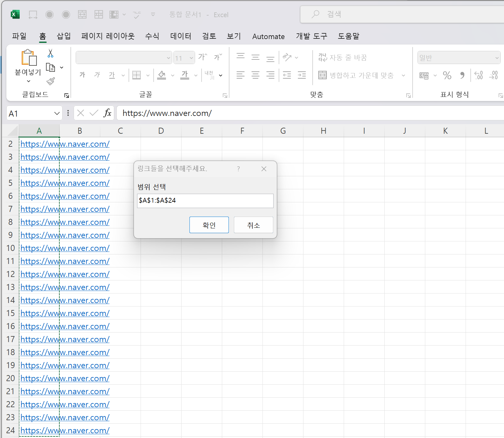Image resolution: width=504 pixels, height=438 pixels.
Task: Open the naver link in row 12
Action: click(65, 274)
